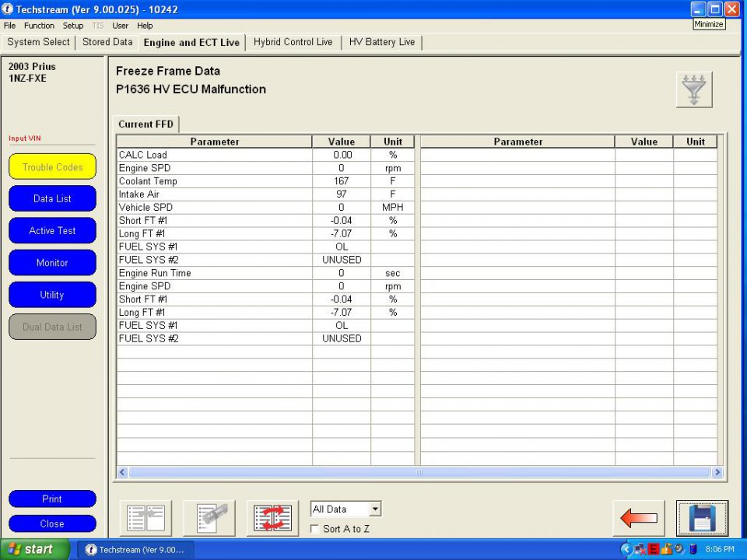Click the left Unit column header
This screenshot has width=747, height=560.
point(392,142)
